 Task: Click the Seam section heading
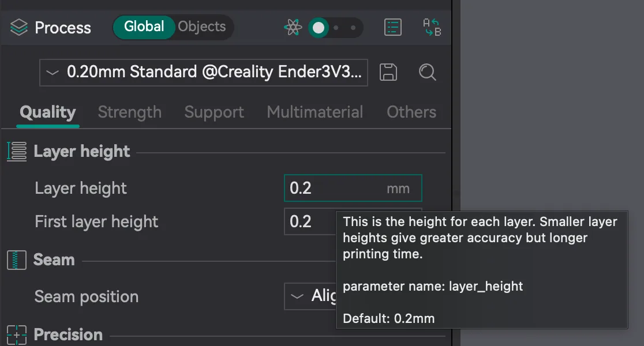54,260
